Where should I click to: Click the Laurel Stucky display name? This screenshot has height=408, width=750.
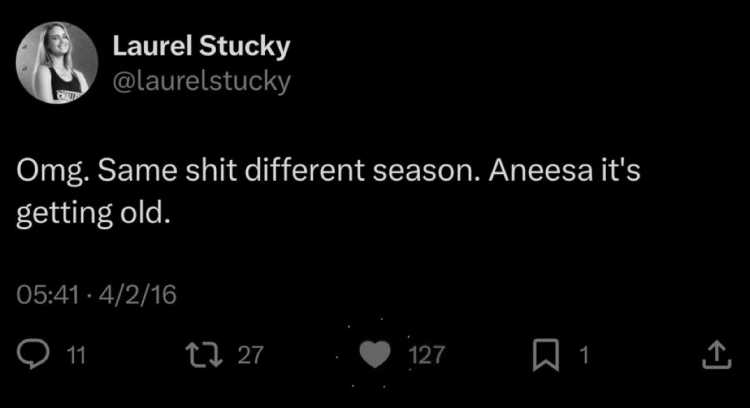point(201,46)
